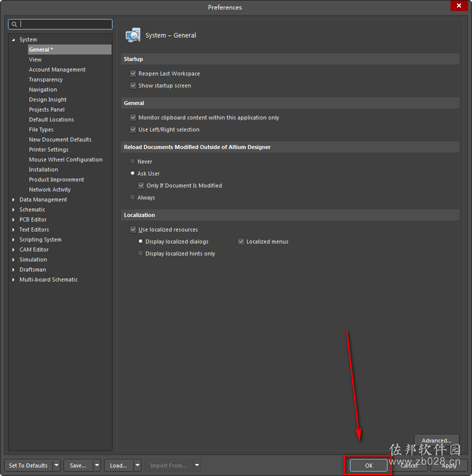Click the Save... button

click(x=78, y=465)
